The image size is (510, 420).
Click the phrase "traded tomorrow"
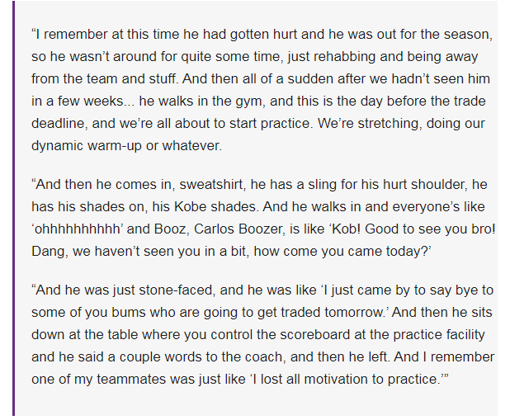pos(319,314)
